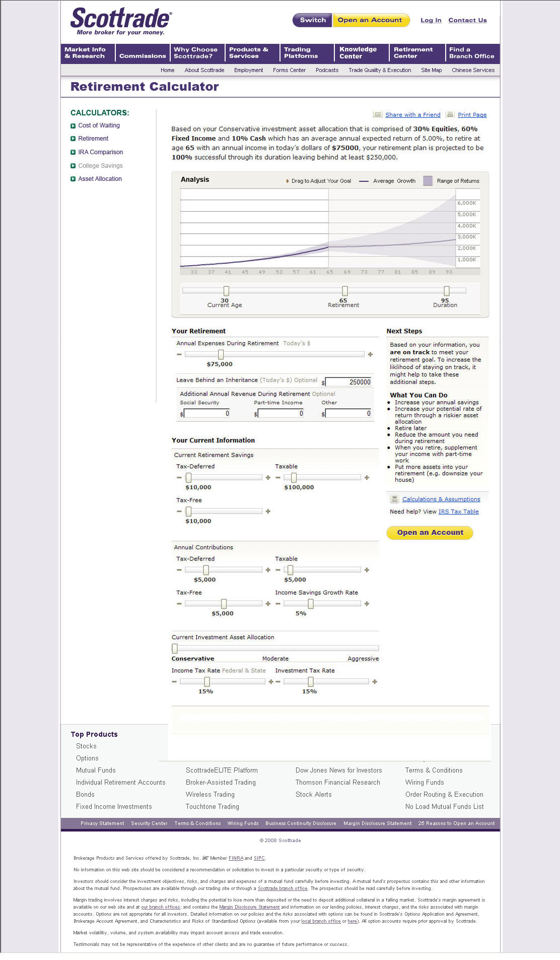This screenshot has width=560, height=960.
Task: Click the Forms Center link
Action: click(x=289, y=70)
